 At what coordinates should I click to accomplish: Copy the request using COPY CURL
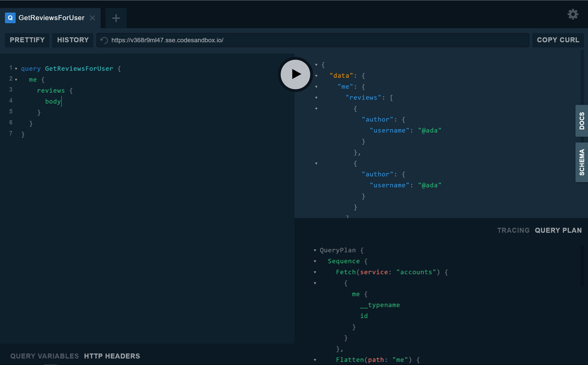558,40
